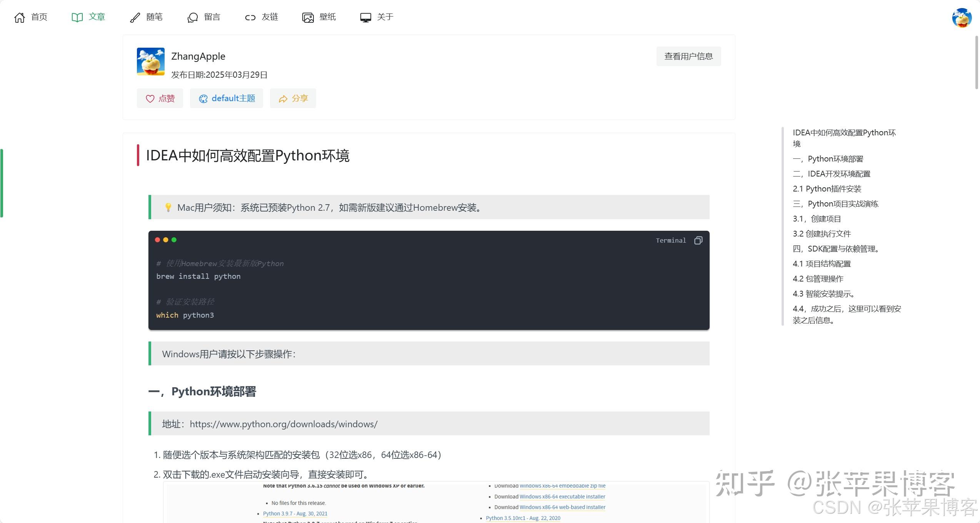Open the Python 3.9.7 release link
Screen dimensions: 980x523
(x=295, y=513)
